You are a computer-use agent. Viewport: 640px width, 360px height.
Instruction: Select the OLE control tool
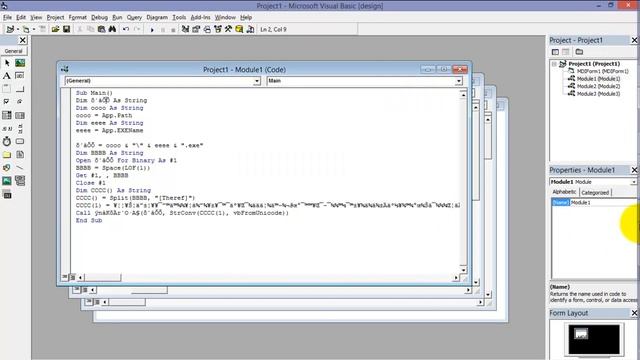(x=7, y=195)
